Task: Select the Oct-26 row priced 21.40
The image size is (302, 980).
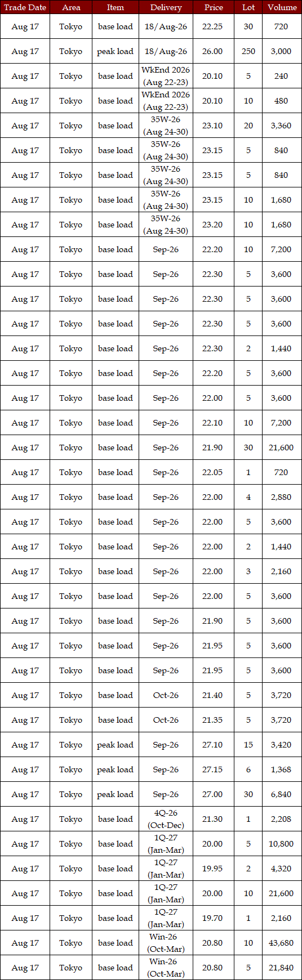Action: tap(151, 695)
